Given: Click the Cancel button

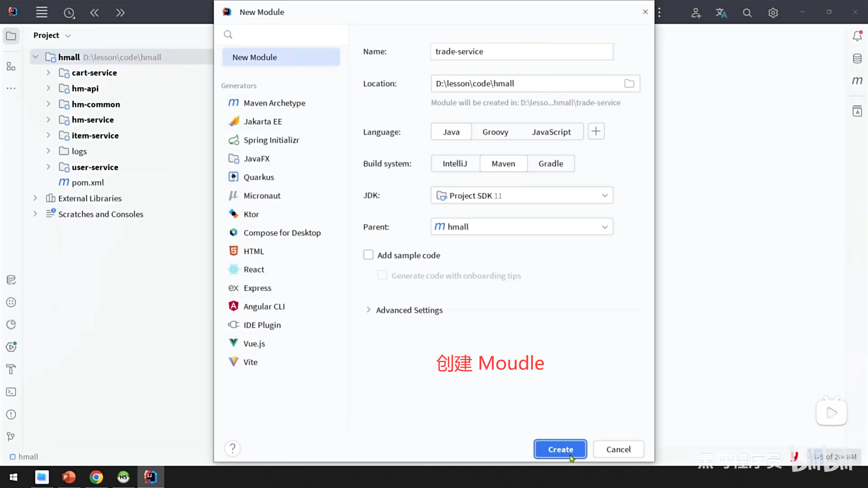Looking at the screenshot, I should (x=618, y=449).
